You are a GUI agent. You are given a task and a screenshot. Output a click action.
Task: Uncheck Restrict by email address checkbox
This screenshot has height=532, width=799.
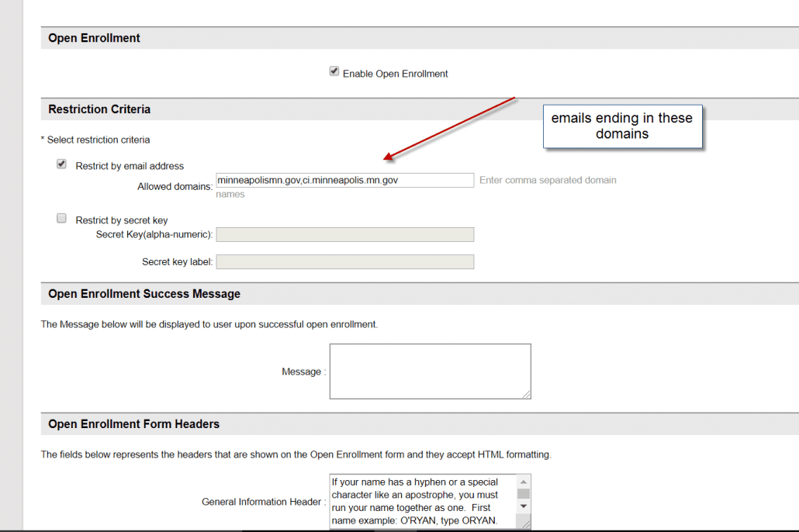click(62, 164)
